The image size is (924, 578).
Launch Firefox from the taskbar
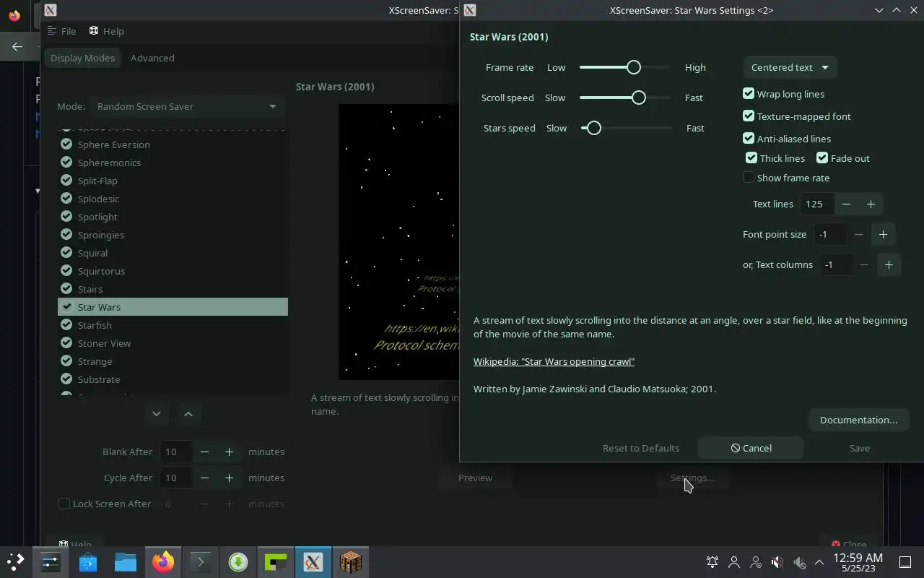click(163, 561)
